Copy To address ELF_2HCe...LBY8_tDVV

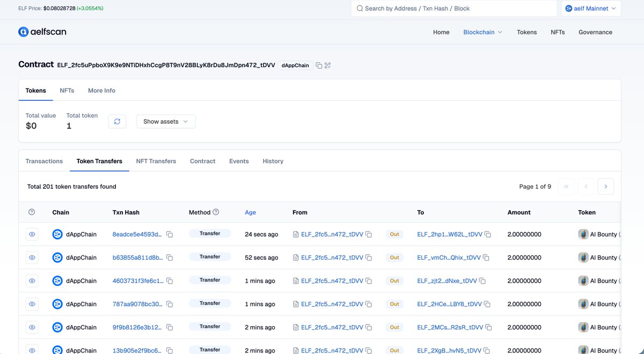point(487,304)
